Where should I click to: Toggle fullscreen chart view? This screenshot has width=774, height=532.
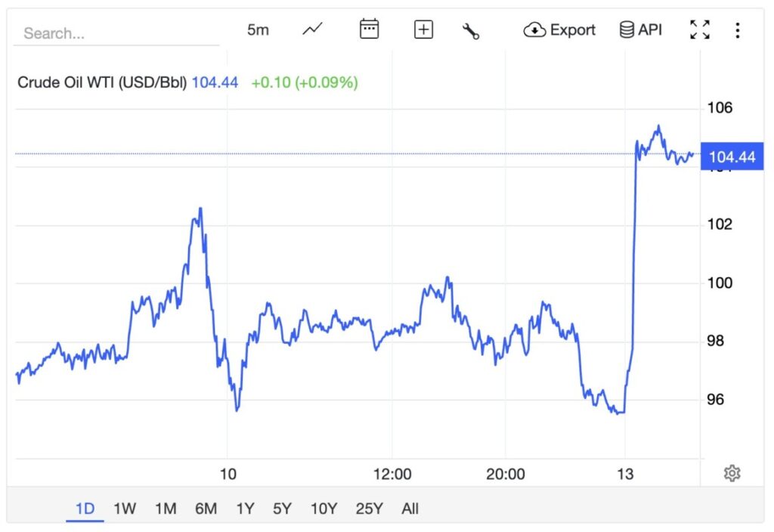click(x=700, y=30)
